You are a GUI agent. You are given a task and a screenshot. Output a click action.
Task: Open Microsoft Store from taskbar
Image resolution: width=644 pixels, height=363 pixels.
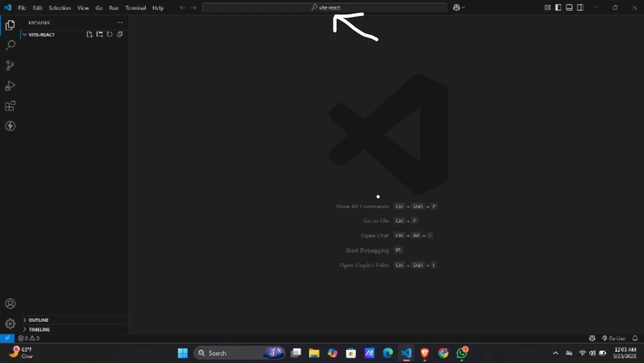[351, 353]
